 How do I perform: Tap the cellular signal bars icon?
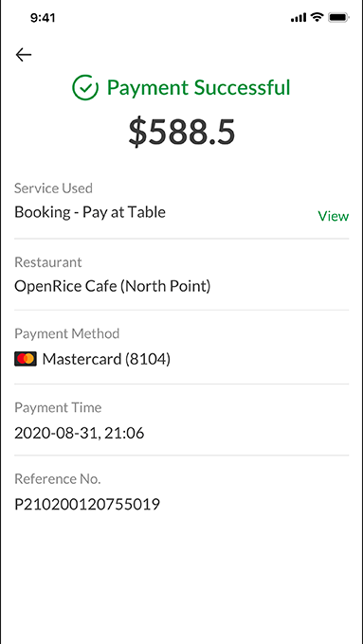point(299,18)
